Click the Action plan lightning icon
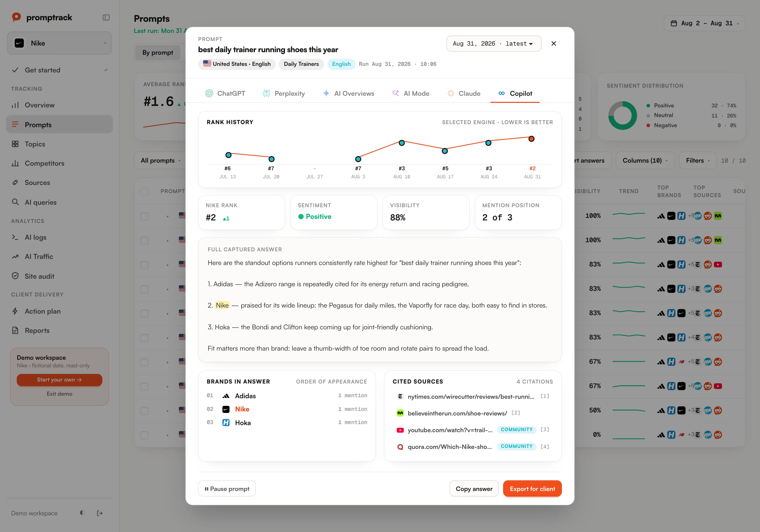 pyautogui.click(x=15, y=311)
